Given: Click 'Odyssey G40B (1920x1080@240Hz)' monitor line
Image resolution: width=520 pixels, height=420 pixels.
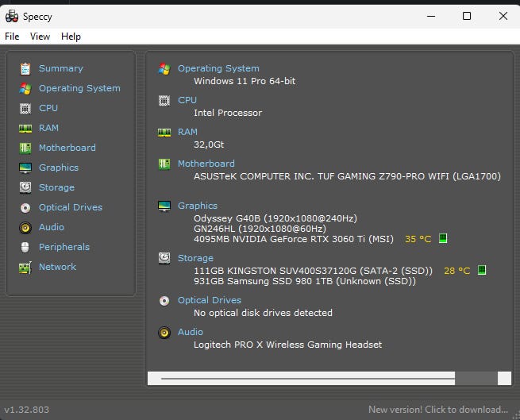Looking at the screenshot, I should [x=275, y=218].
